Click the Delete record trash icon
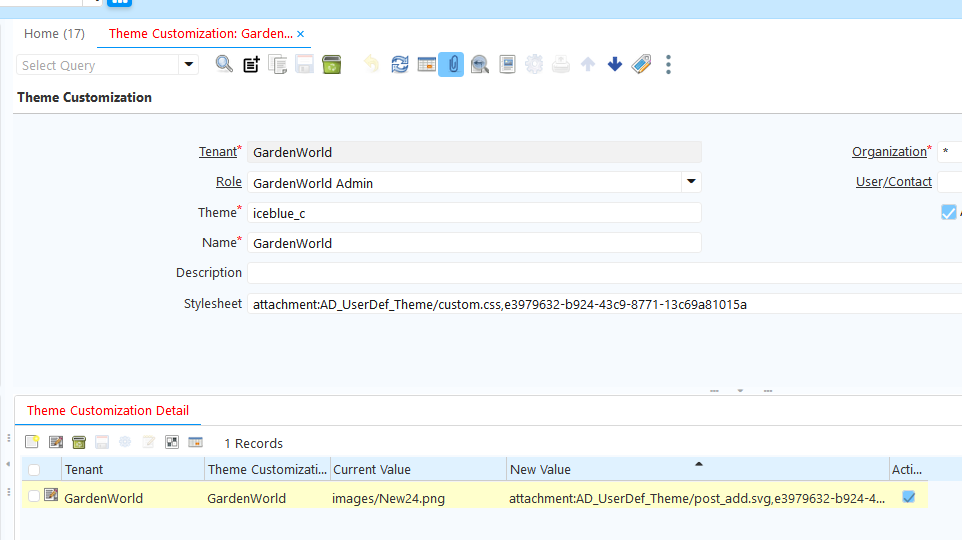The width and height of the screenshot is (962, 540). point(332,64)
